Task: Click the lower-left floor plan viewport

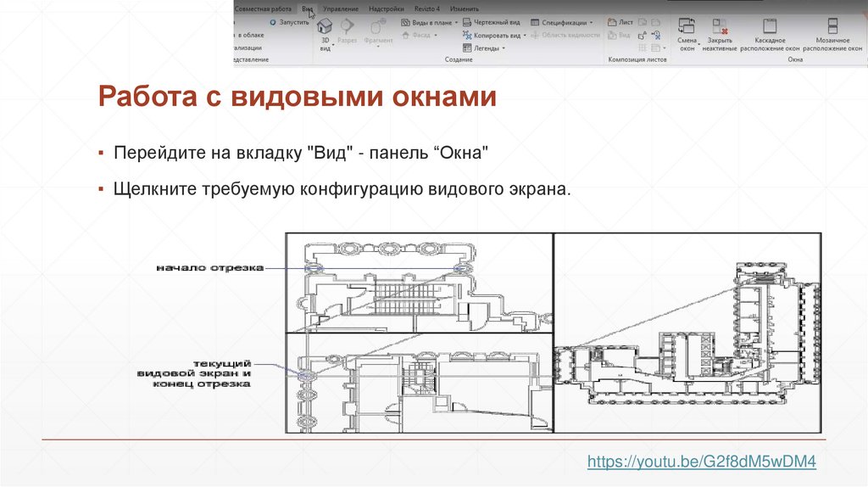Action: coord(419,383)
